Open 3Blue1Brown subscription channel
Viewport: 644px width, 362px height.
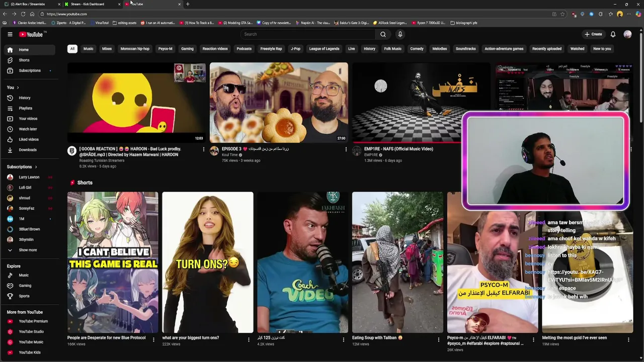click(30, 229)
